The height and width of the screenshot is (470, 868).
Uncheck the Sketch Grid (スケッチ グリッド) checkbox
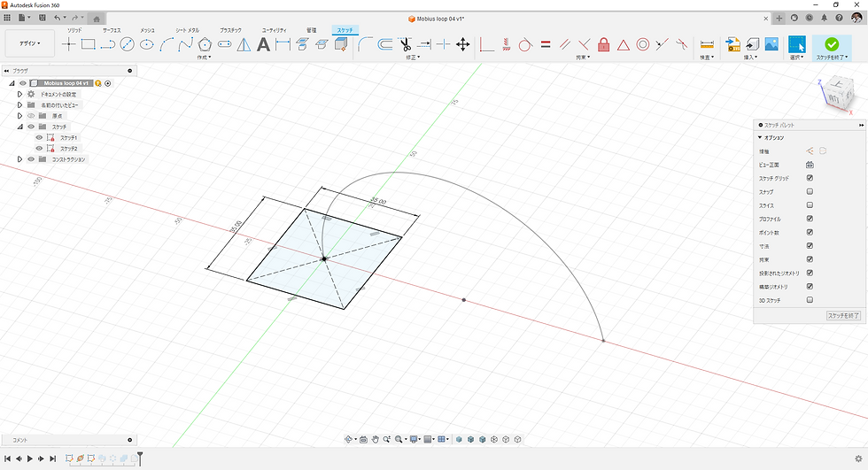[810, 178]
